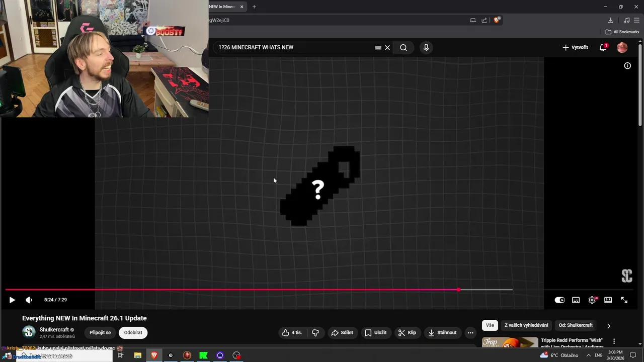Open the All Bookmarks folder
Screen dimensions: 644x362
(x=622, y=32)
